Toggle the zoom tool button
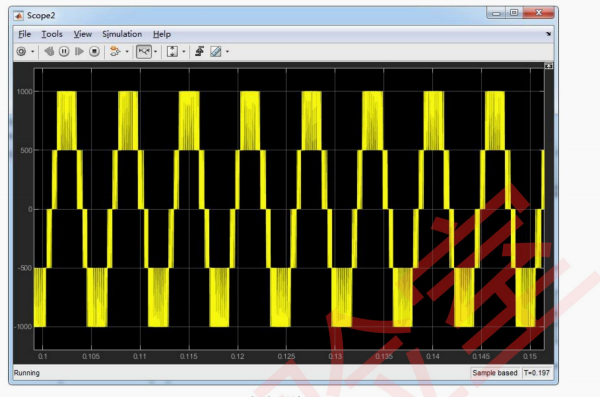This screenshot has width=600, height=397. (x=144, y=51)
